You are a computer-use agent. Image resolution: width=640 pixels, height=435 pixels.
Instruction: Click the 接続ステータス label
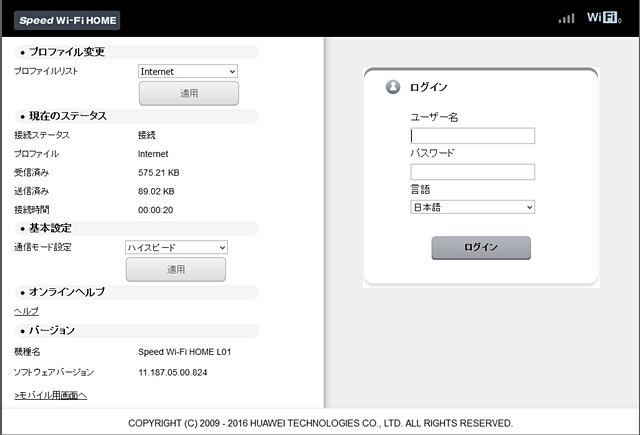click(42, 135)
